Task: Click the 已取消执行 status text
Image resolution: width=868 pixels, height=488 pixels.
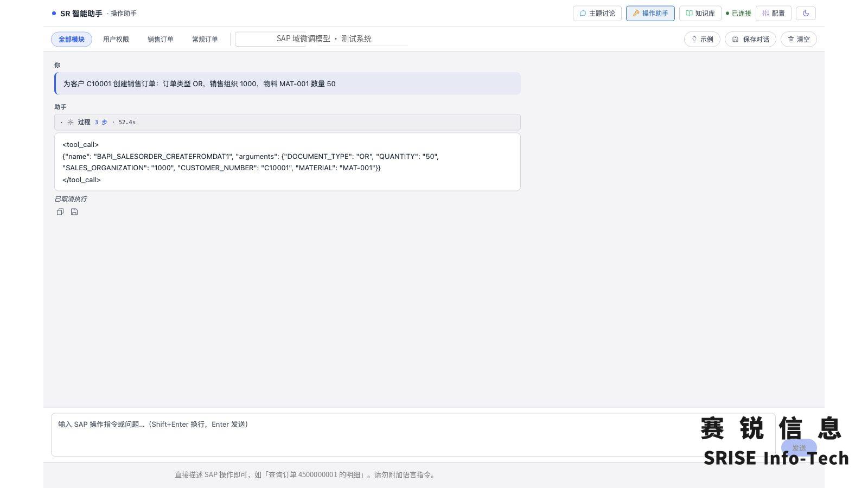Action: (71, 199)
